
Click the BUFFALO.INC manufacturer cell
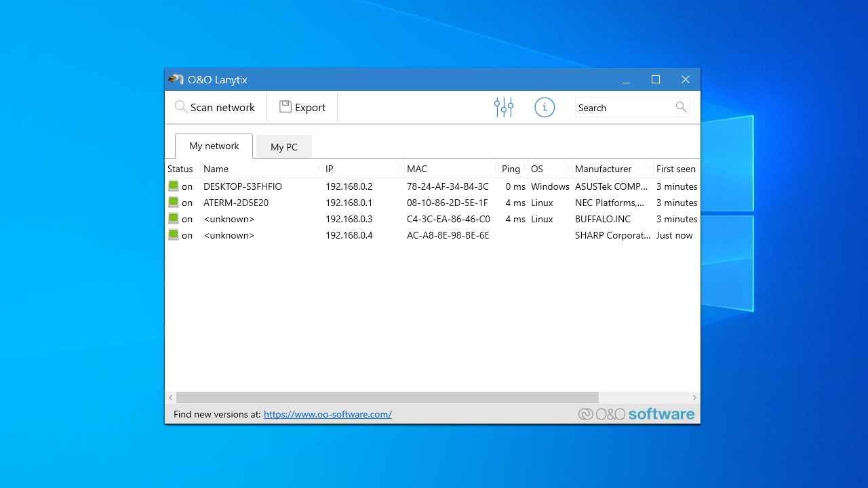point(603,219)
